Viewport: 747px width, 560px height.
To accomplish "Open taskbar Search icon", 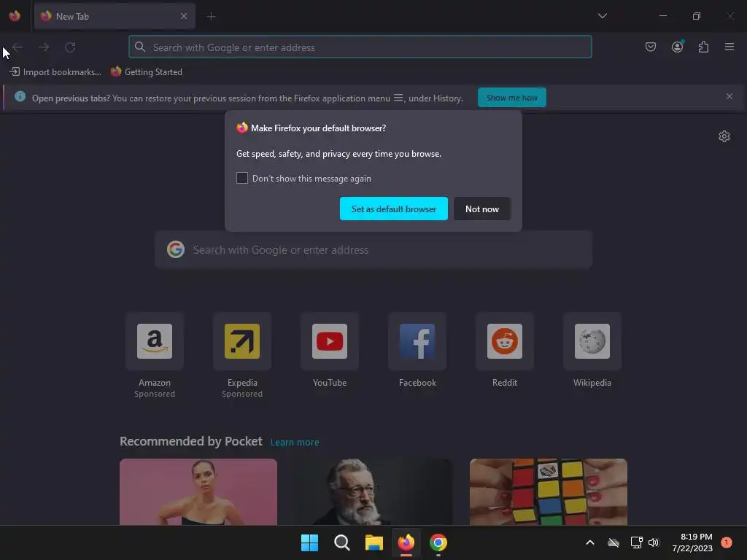I will [341, 542].
